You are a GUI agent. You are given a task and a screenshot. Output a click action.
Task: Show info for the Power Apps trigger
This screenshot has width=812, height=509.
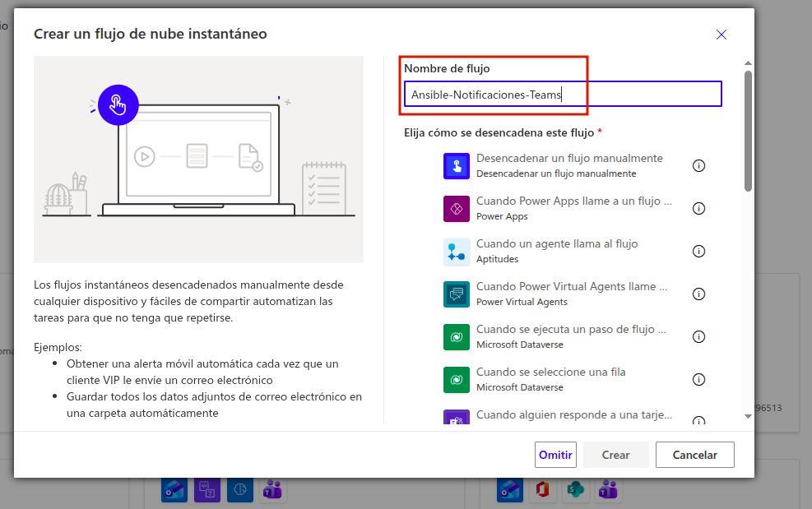tap(698, 209)
